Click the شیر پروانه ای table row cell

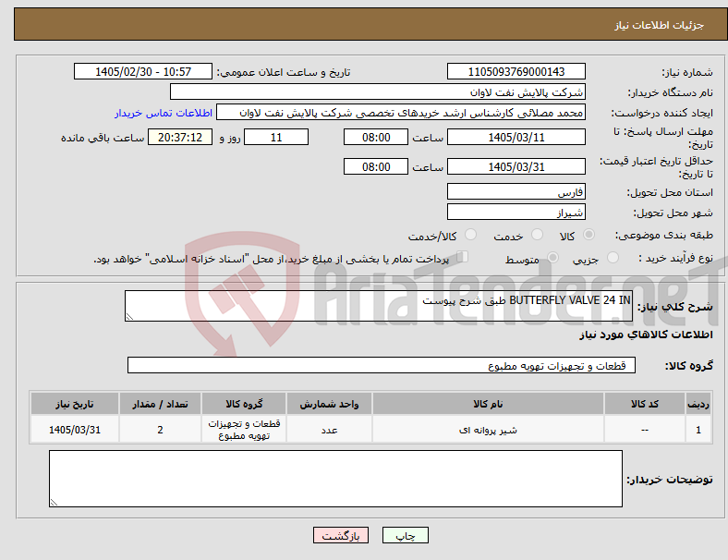[x=488, y=430]
